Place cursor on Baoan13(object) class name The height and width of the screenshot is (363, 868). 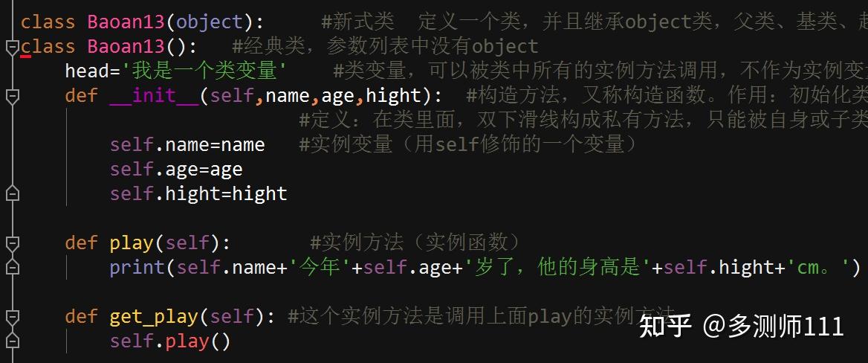pyautogui.click(x=125, y=22)
